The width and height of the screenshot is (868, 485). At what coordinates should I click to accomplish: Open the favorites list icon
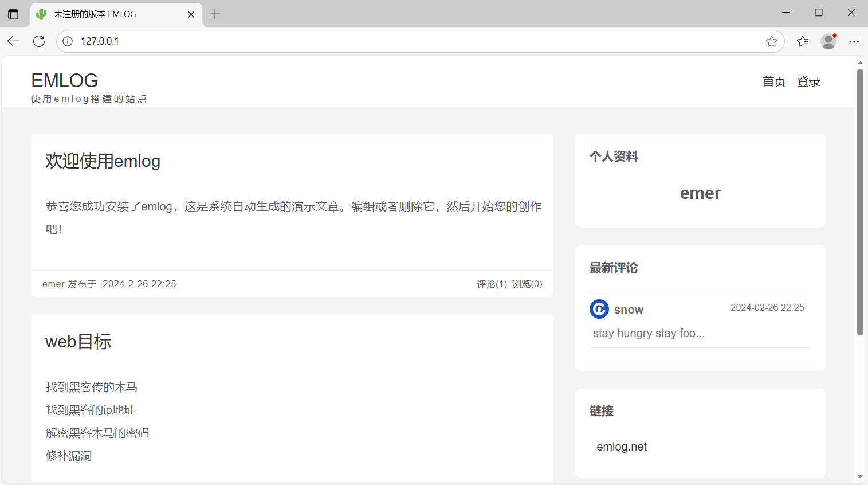click(802, 41)
